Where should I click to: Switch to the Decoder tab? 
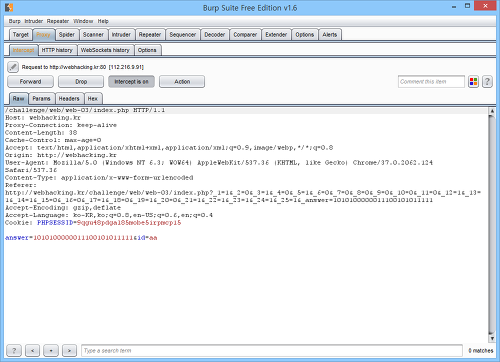[x=215, y=35]
